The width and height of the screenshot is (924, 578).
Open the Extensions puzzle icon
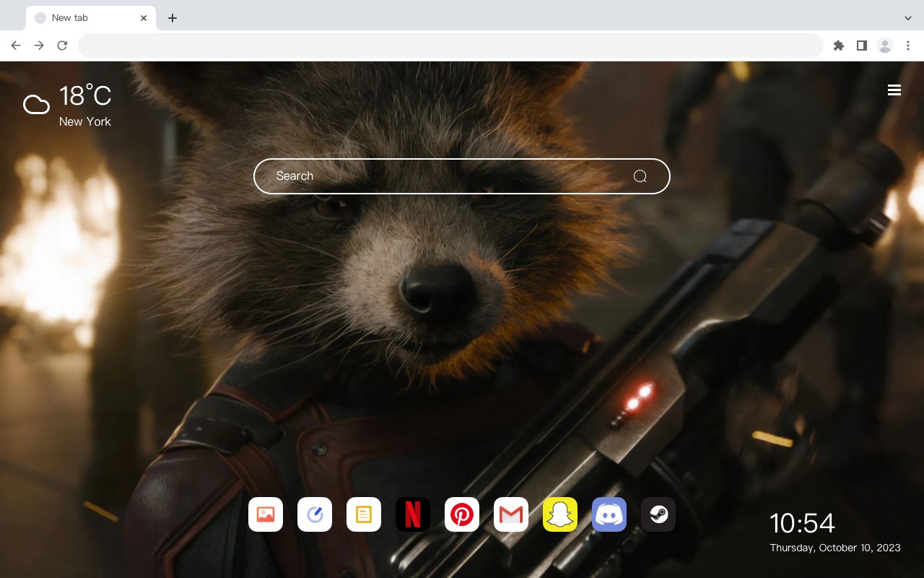click(x=838, y=46)
